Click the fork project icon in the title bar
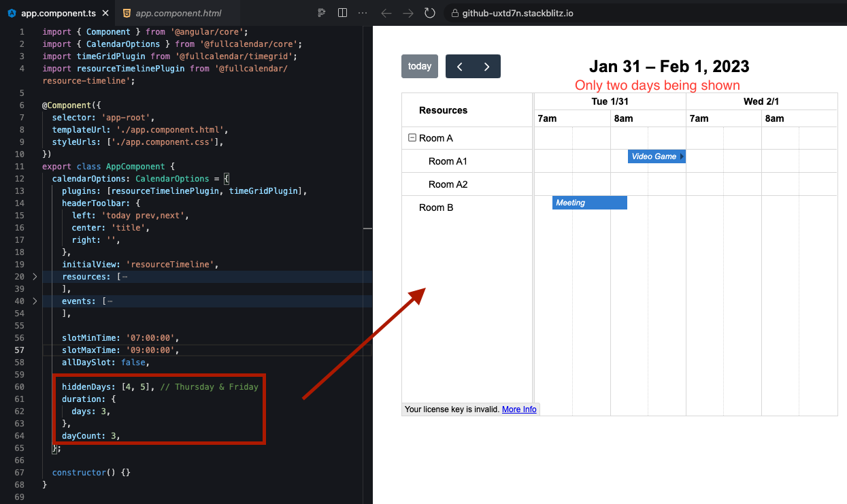Viewport: 847px width, 504px height. (x=321, y=12)
